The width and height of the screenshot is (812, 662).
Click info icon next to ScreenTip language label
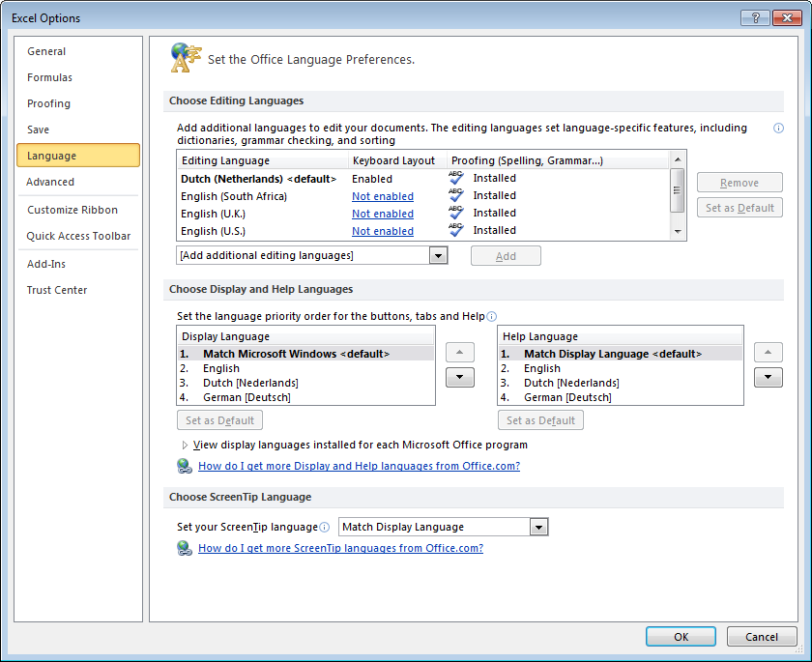click(325, 527)
